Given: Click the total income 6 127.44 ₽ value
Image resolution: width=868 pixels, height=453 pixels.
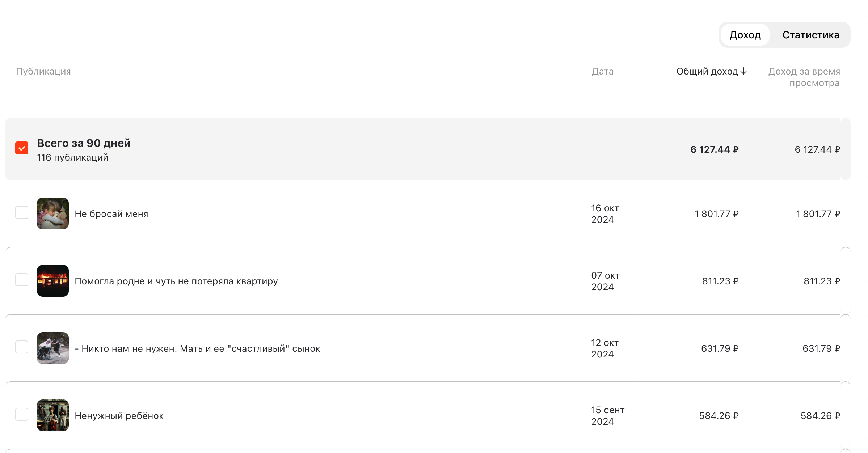Looking at the screenshot, I should click(x=714, y=149).
